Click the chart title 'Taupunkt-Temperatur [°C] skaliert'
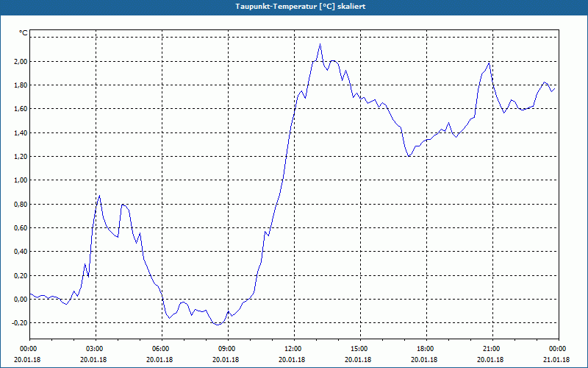 301,7
